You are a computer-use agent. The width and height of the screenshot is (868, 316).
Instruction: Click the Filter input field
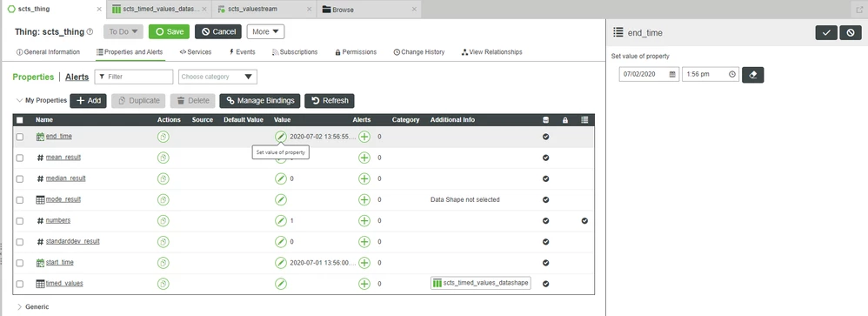tap(134, 77)
